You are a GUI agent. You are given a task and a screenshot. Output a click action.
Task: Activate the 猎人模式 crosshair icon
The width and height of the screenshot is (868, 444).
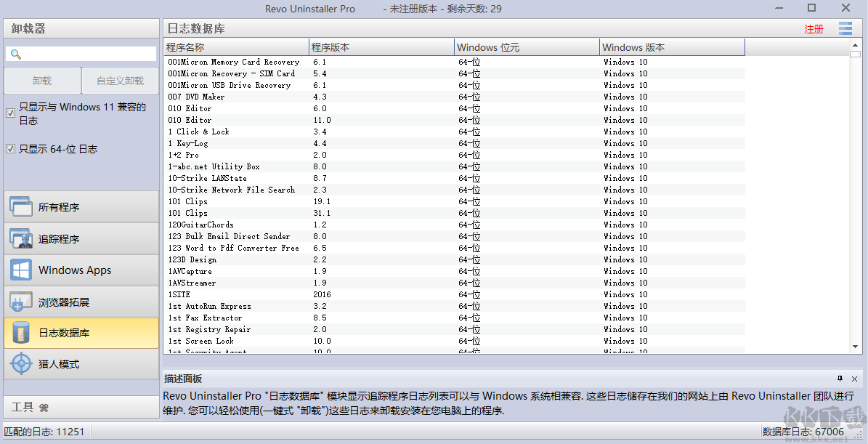[21, 364]
